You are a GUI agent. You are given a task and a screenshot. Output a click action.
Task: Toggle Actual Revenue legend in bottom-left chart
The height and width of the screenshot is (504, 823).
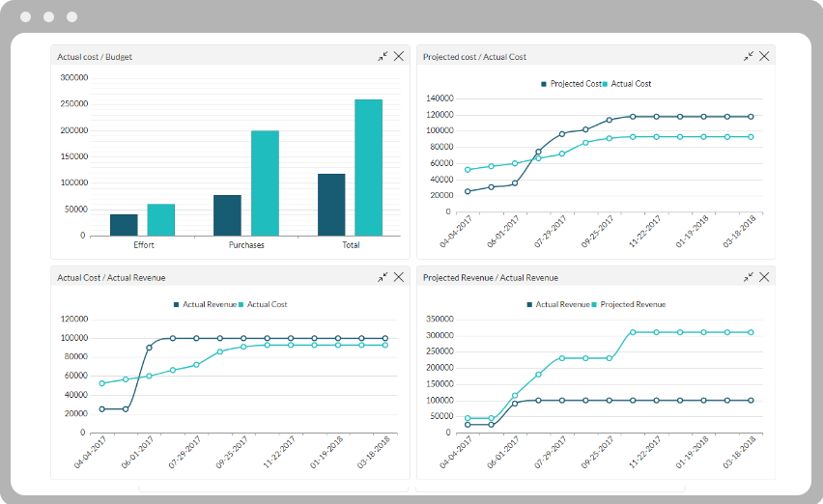tap(208, 304)
